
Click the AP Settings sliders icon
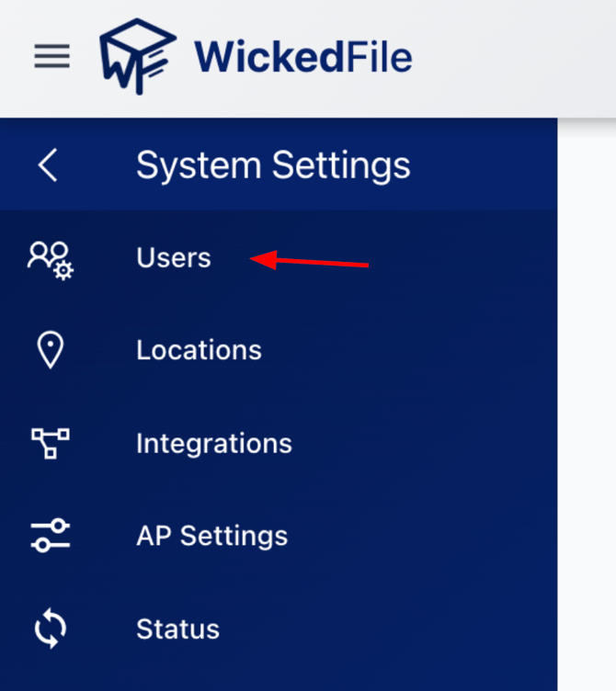[x=50, y=536]
